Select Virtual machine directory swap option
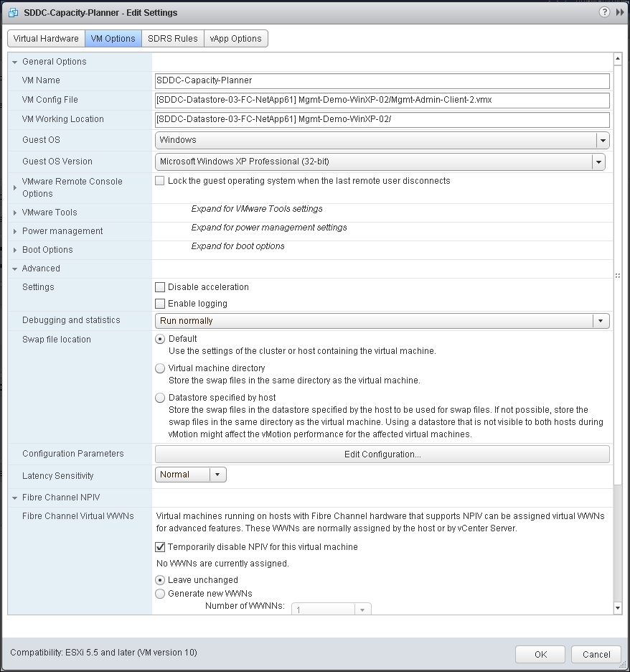630x672 pixels. click(x=160, y=368)
